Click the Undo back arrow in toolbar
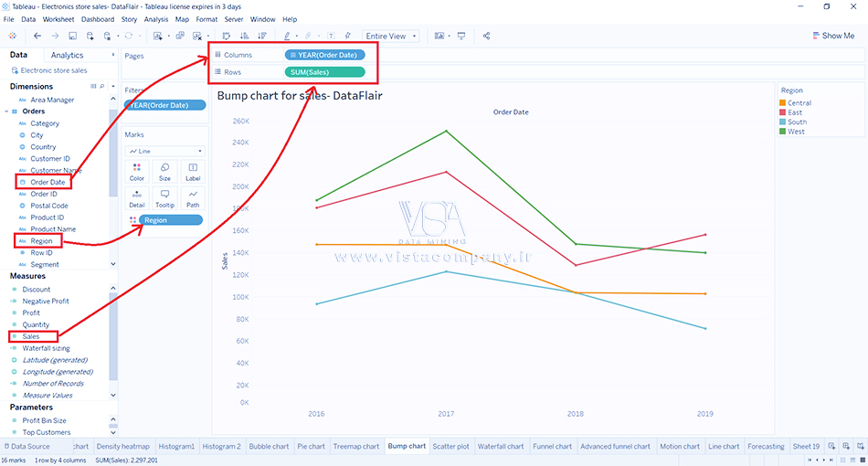 pyautogui.click(x=37, y=37)
